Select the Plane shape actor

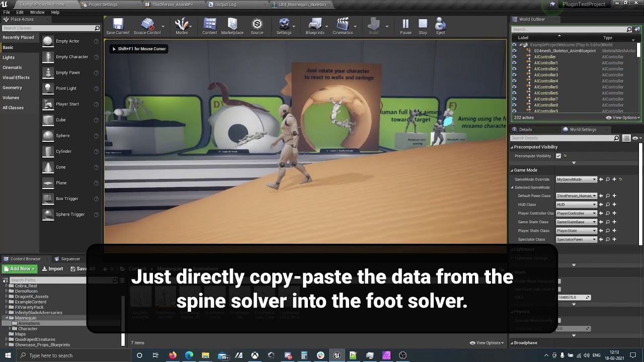(x=70, y=183)
